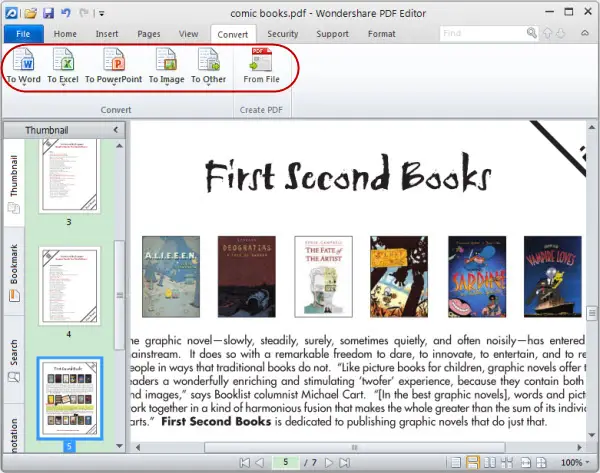
Task: Expand To Word dropdown arrow
Action: tap(24, 85)
